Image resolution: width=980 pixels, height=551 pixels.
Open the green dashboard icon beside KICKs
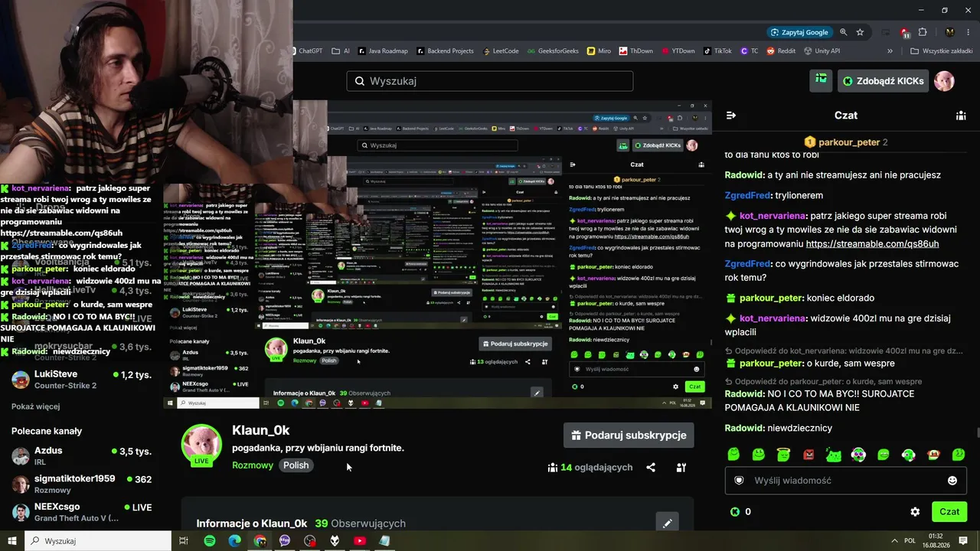pos(821,80)
